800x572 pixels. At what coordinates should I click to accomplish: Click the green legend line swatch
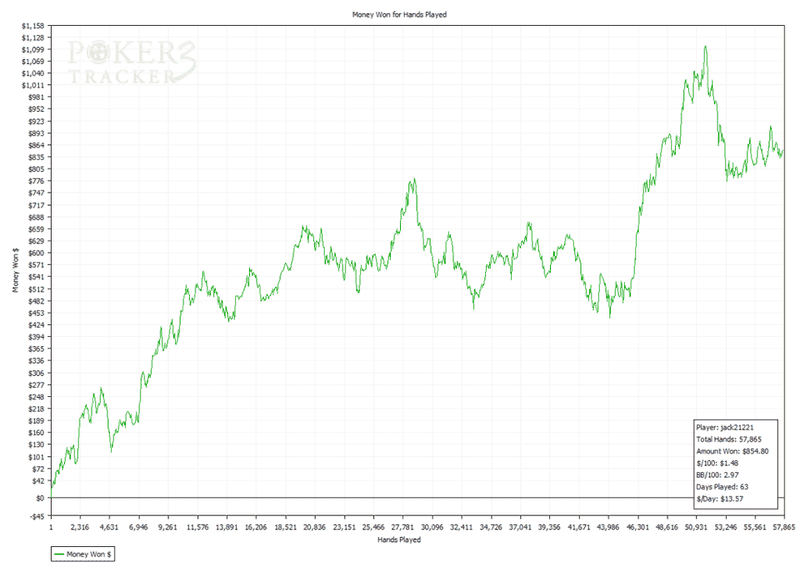coord(59,554)
